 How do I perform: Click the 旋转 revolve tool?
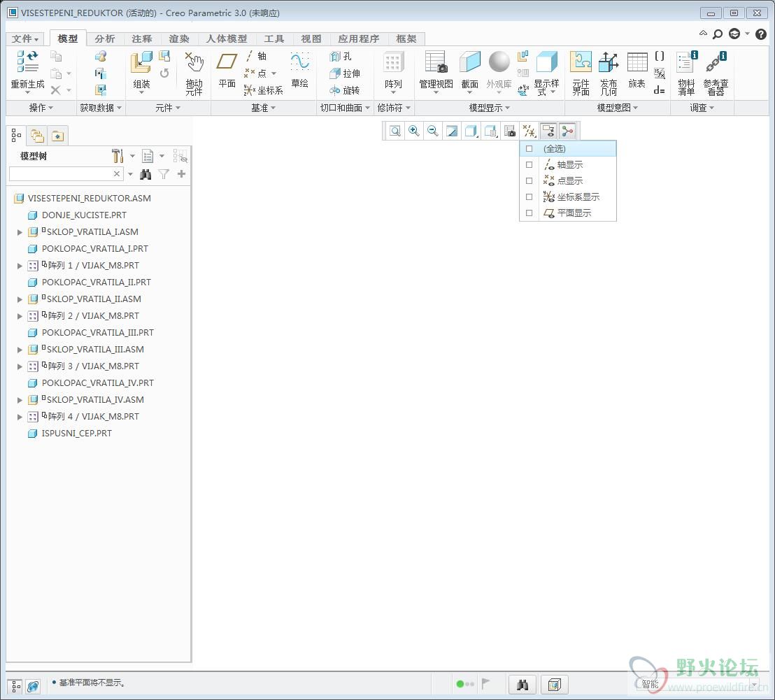[345, 90]
